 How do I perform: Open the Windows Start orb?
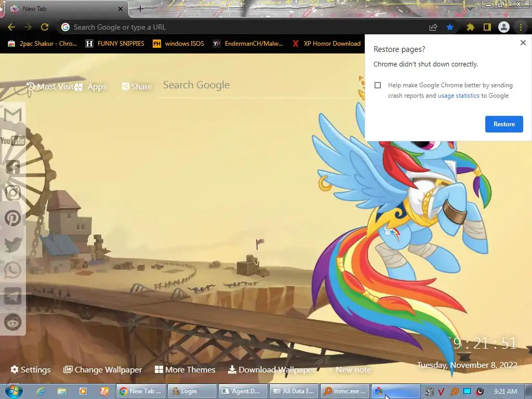14,391
